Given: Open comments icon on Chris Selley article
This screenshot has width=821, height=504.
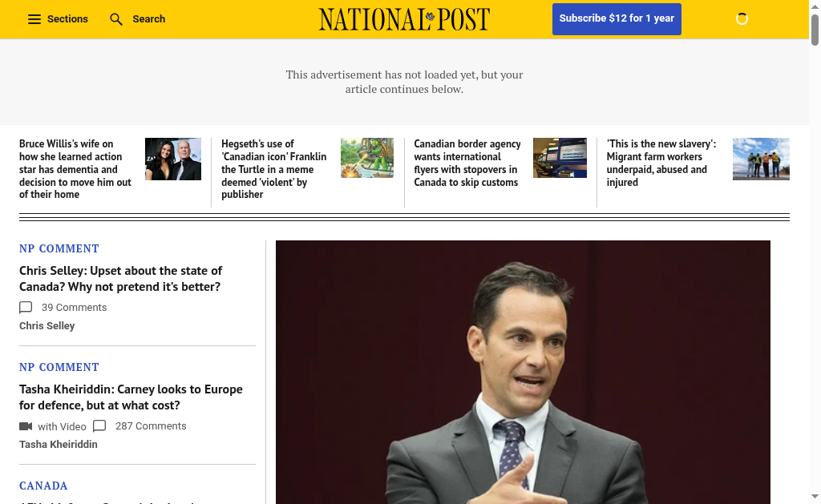Looking at the screenshot, I should click(x=26, y=308).
